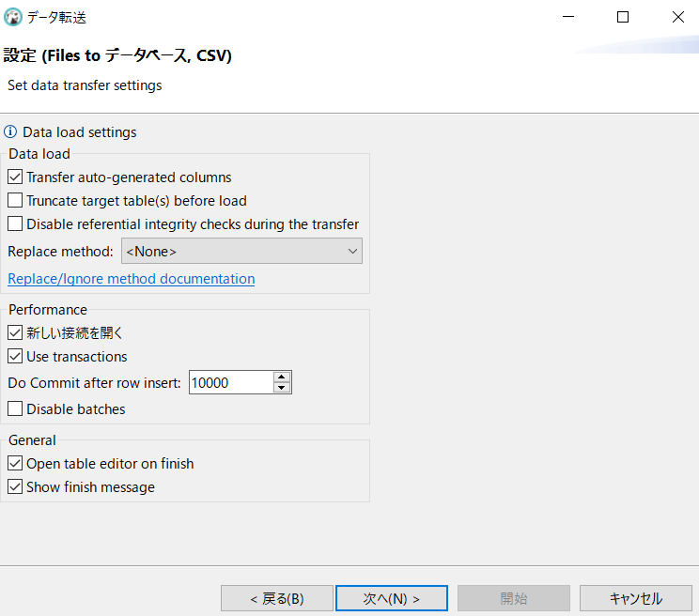Click the 'Set data transfer settings' text
The width and height of the screenshot is (699, 616).
pos(85,85)
